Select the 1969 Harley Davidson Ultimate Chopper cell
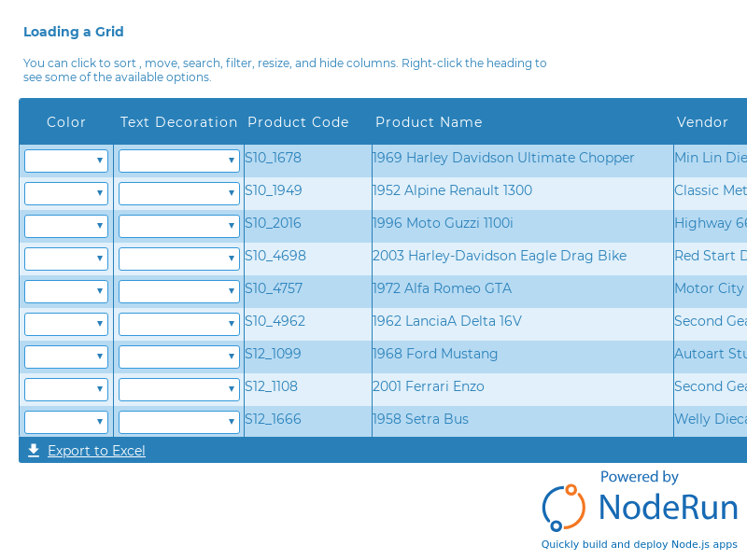Image resolution: width=747 pixels, height=560 pixels. click(503, 158)
